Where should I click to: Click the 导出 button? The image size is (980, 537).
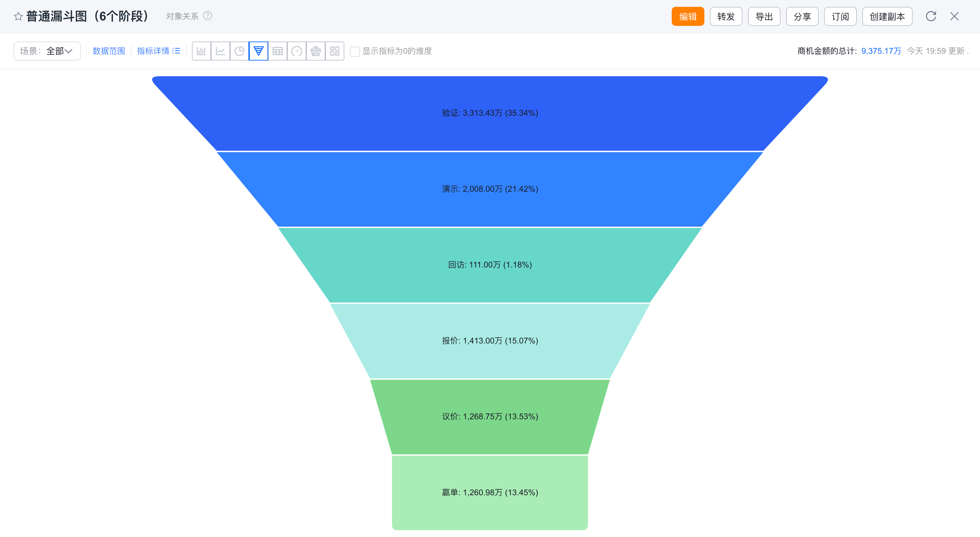click(764, 16)
